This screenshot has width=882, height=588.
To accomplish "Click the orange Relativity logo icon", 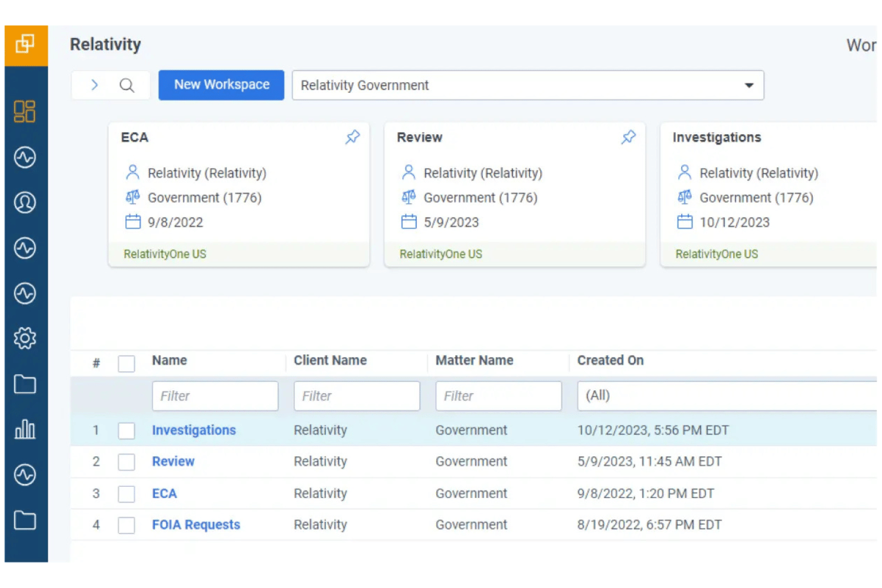I will 26,45.
